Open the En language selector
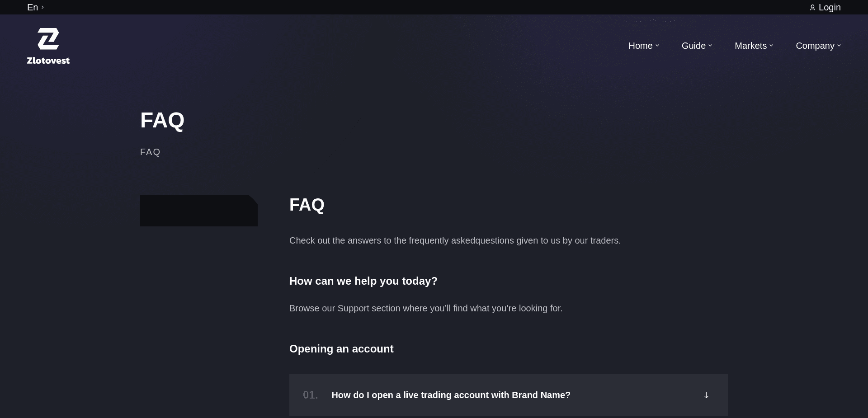Screen dimensions: 868x418 [x=33, y=7]
